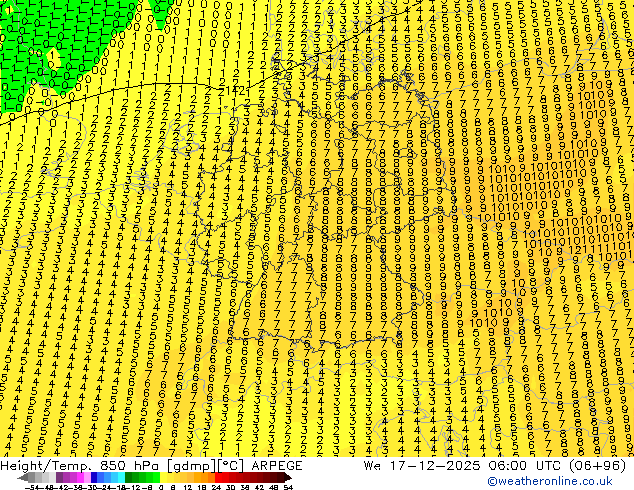Click the '24' legend scale value

(x=216, y=487)
